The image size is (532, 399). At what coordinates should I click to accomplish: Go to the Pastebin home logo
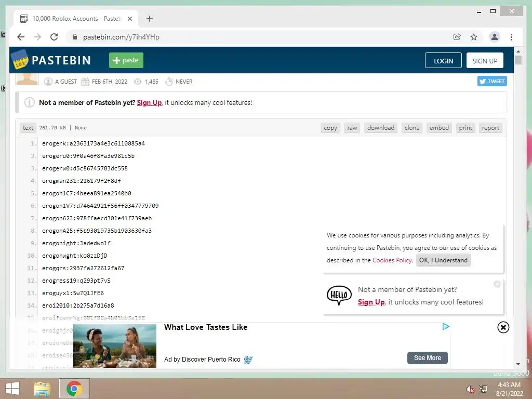click(51, 60)
